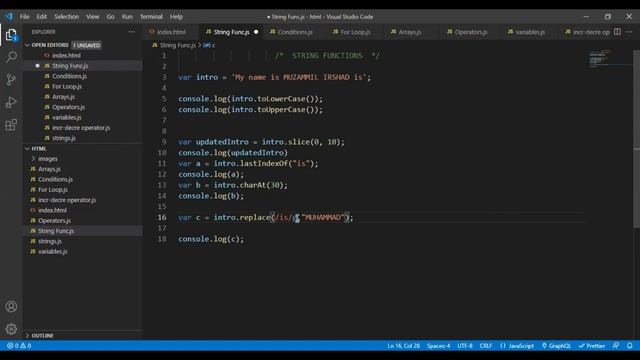Screen dimensions: 640x360
Task: Open editor More Actions ellipsis
Action: pyautogui.click(x=629, y=32)
